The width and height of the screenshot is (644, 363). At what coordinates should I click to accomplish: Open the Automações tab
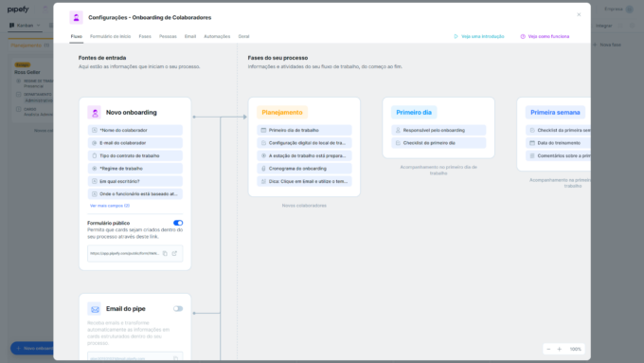[217, 37]
